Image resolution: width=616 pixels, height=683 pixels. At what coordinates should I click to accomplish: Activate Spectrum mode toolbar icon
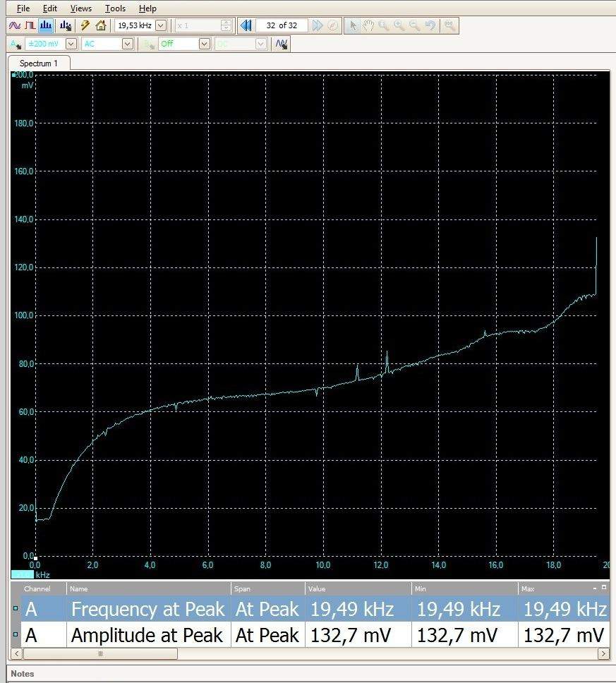46,25
